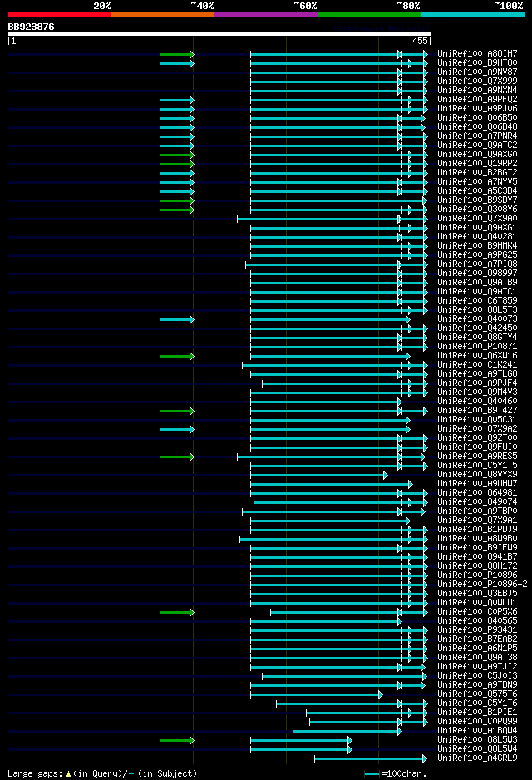532x780 pixels.
Task: Open the UniRef100_Q9AXG1 entry
Action: 477,228
